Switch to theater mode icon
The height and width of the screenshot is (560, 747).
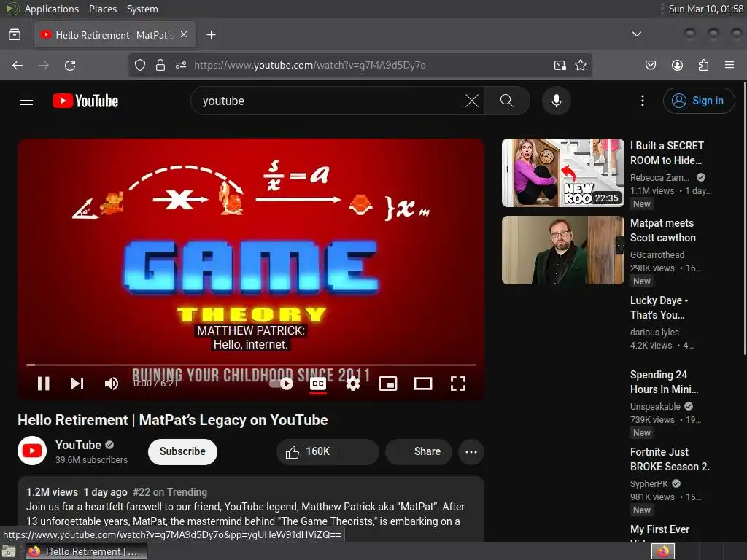click(x=423, y=384)
